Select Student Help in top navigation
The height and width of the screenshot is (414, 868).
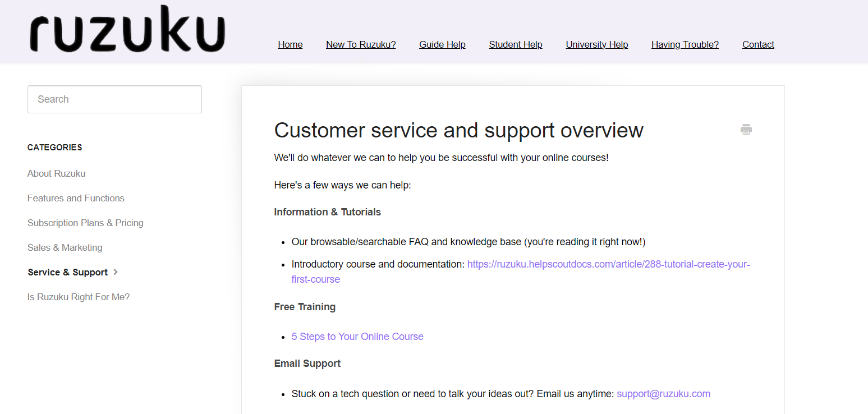point(516,44)
